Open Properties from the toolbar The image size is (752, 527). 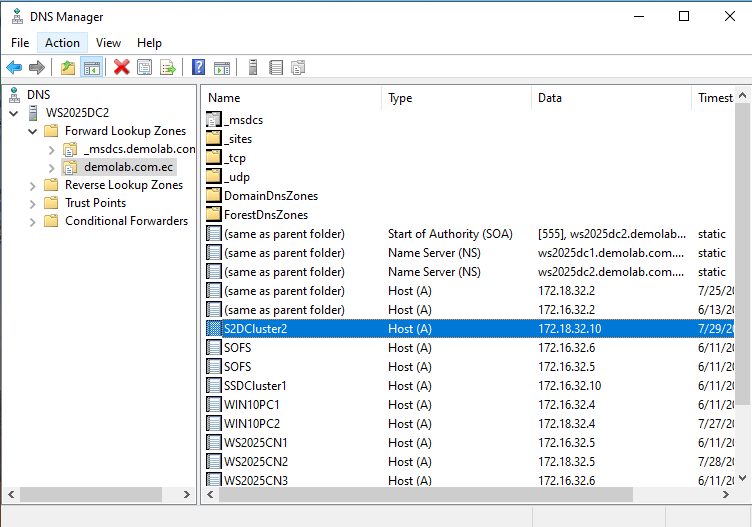(145, 67)
